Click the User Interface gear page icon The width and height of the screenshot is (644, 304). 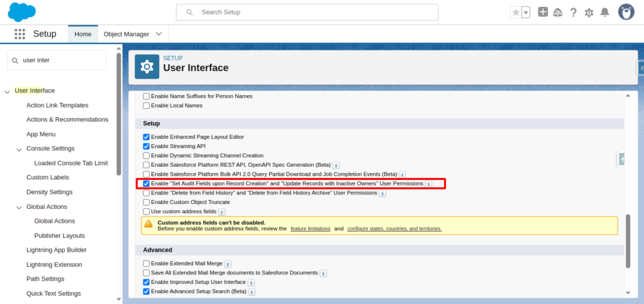coord(147,67)
